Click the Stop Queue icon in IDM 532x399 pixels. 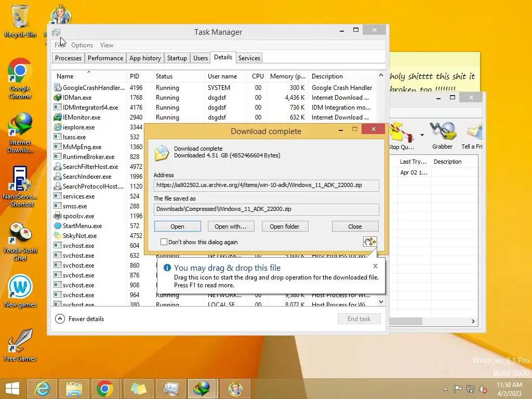click(401, 136)
